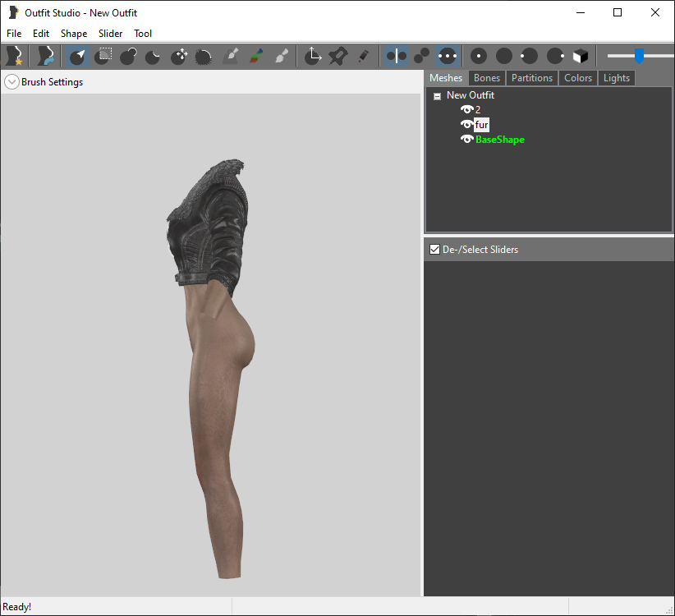Minimize the Outfit Studio window

[x=581, y=12]
